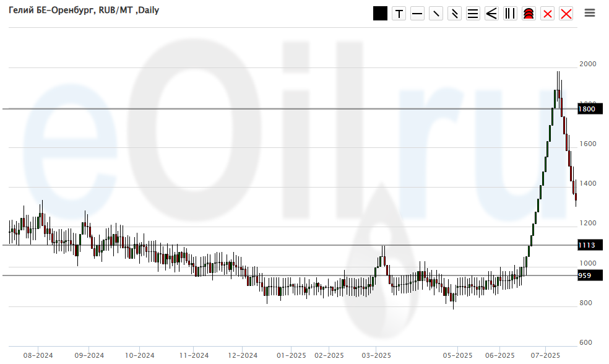Click the 07-2025 date axis label

pos(545,355)
